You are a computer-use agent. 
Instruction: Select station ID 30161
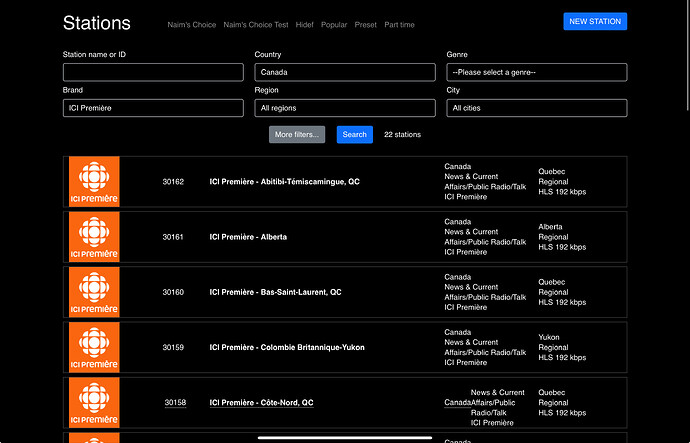[173, 237]
